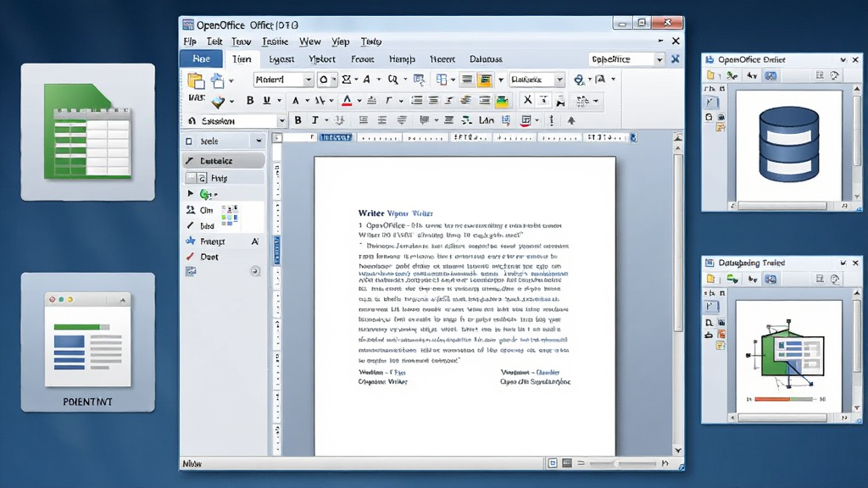Open the Wew menu
This screenshot has height=488, width=868.
(310, 42)
